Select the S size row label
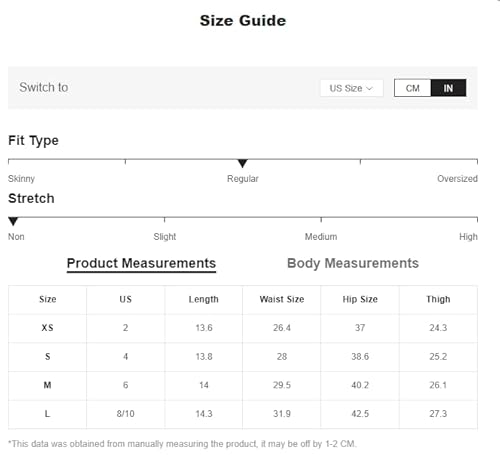The image size is (500, 455). pyautogui.click(x=47, y=357)
